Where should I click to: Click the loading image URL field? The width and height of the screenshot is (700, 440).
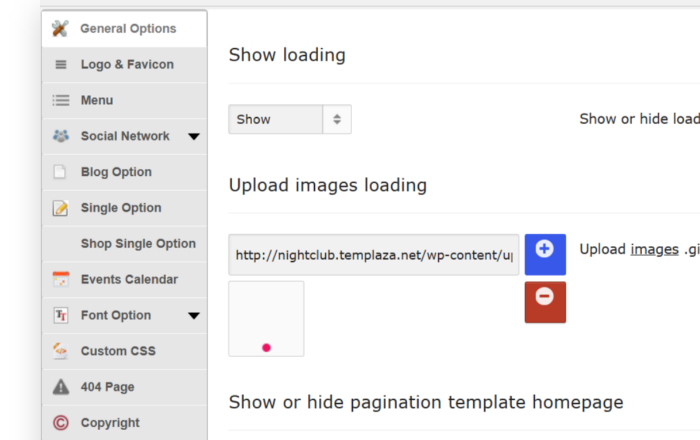point(374,255)
